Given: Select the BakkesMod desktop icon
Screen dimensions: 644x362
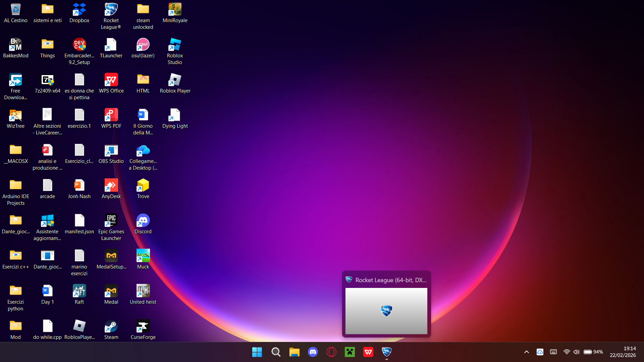Looking at the screenshot, I should (15, 48).
